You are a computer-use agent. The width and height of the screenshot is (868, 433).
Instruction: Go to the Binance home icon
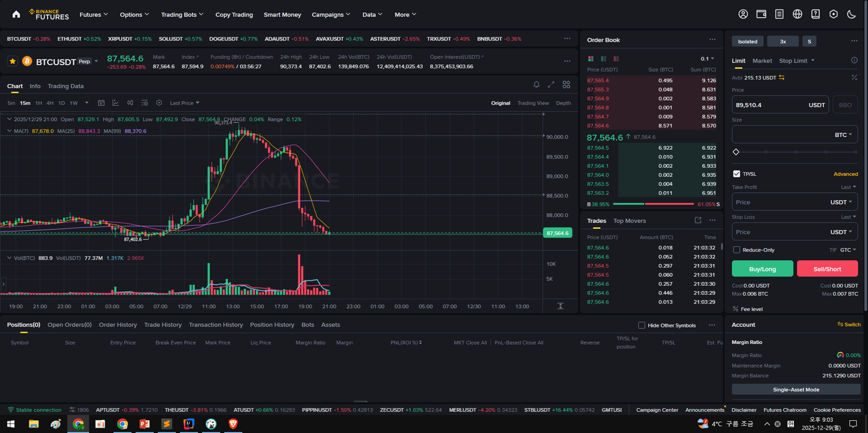pyautogui.click(x=16, y=14)
